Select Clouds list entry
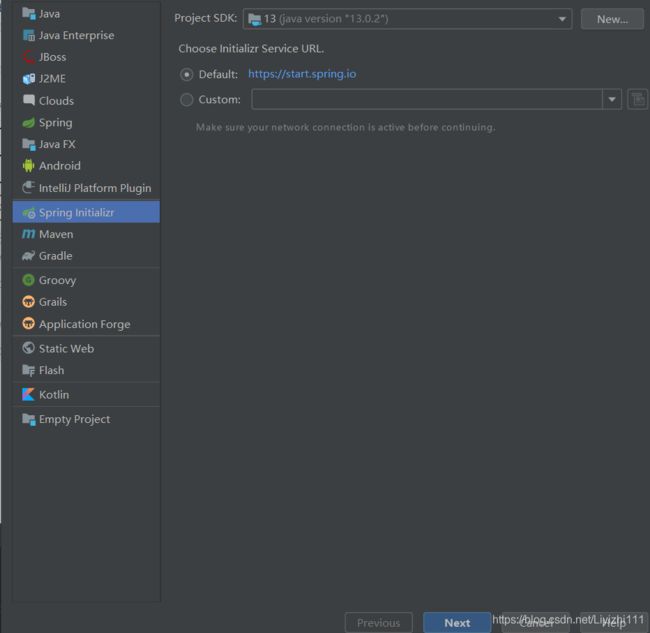This screenshot has height=633, width=650. pyautogui.click(x=86, y=101)
